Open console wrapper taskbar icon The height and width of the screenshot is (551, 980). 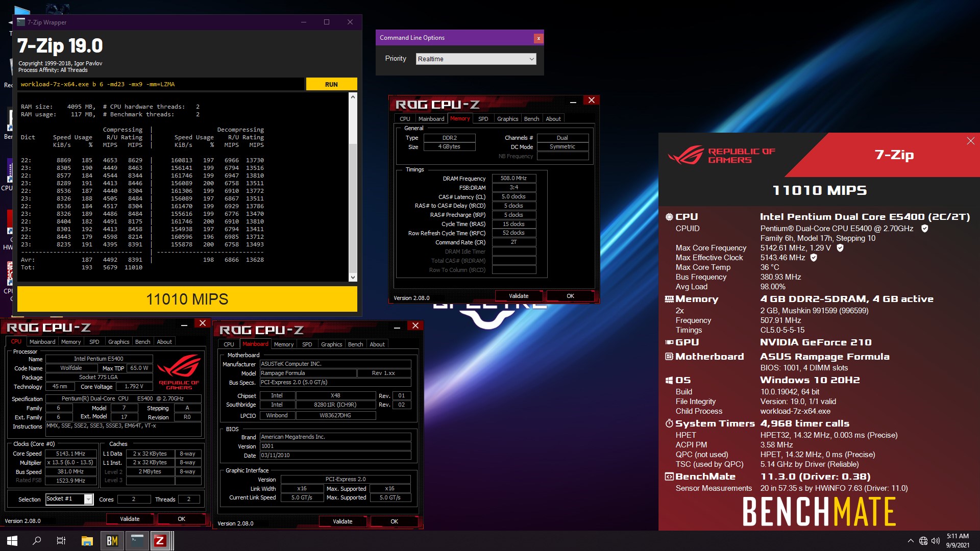(x=137, y=541)
